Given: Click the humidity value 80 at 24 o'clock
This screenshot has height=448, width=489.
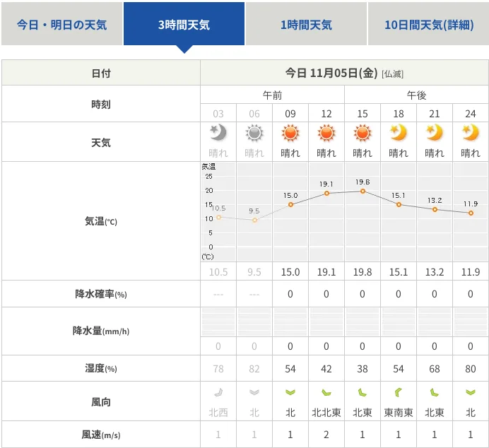Looking at the screenshot, I should click(471, 368).
